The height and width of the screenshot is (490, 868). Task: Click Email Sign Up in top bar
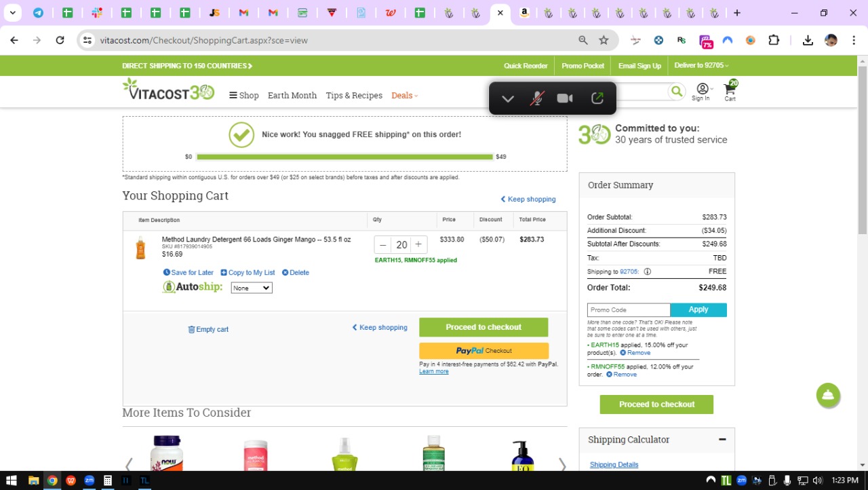(639, 66)
